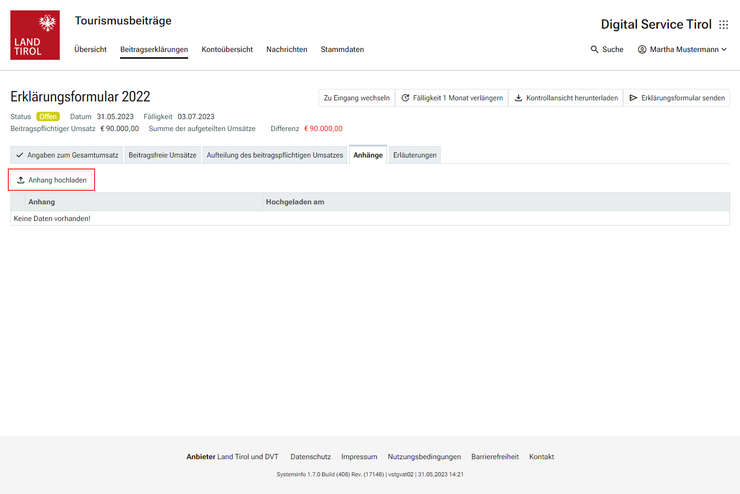This screenshot has height=494, width=740.
Task: Open the Beitragserklärungen menu item
Action: [154, 49]
